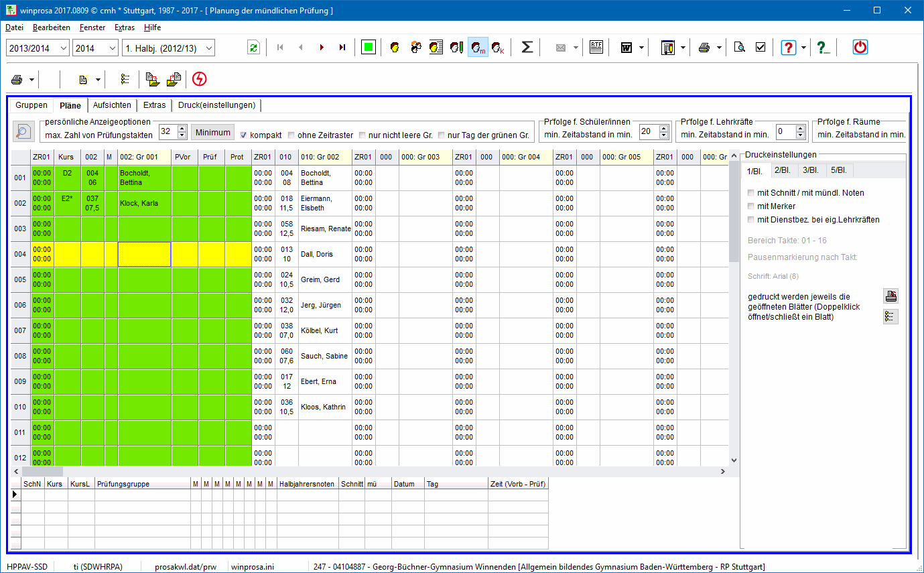Open the school year 2013/2014 dropdown
924x573 pixels.
pos(64,48)
